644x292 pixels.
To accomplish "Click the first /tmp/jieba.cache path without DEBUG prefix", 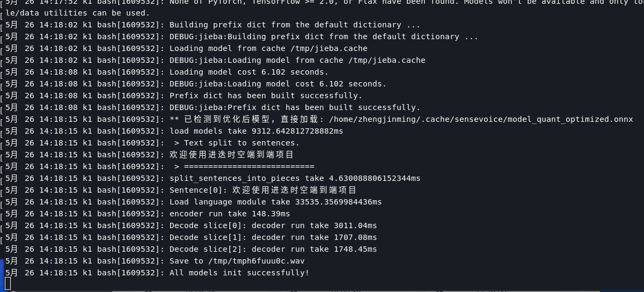I will click(329, 48).
